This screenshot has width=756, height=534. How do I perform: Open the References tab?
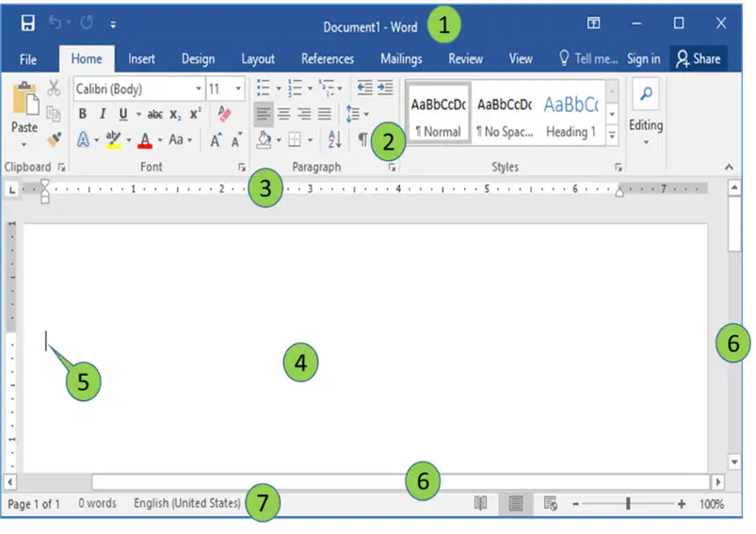coord(328,58)
